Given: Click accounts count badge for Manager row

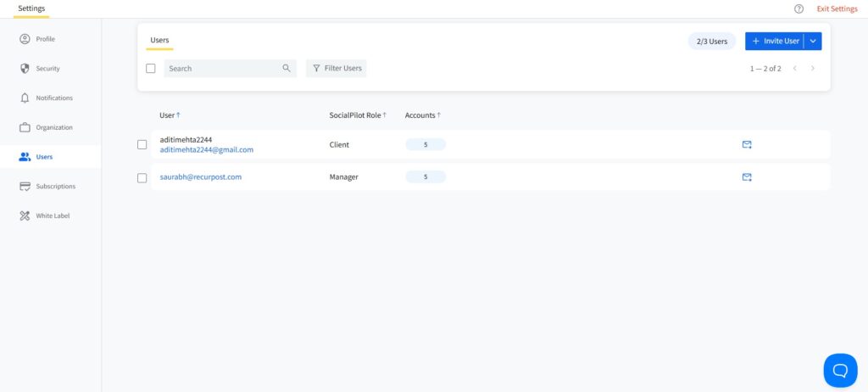Looking at the screenshot, I should (x=426, y=177).
